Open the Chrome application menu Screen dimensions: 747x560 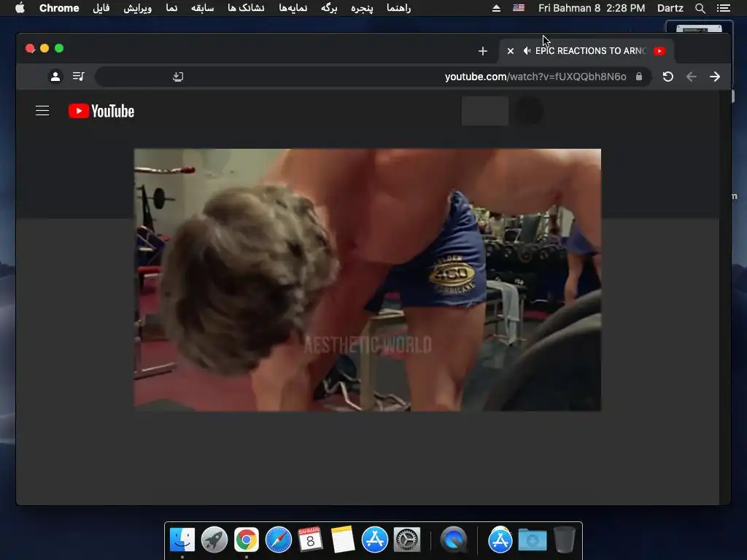[x=59, y=8]
